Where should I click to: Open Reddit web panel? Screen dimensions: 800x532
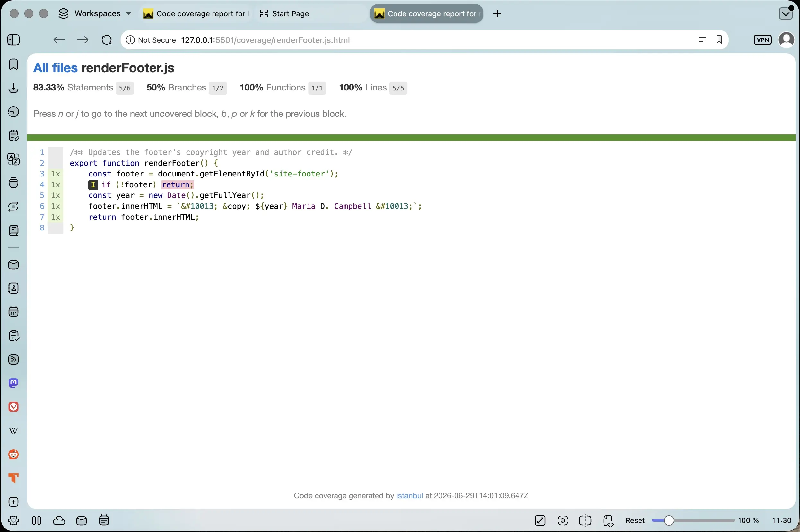[x=13, y=454]
